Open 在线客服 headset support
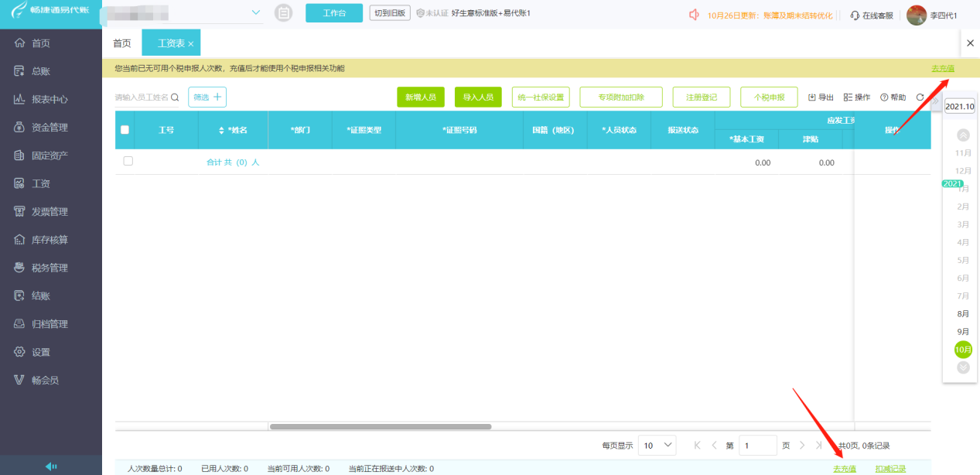 click(x=871, y=15)
